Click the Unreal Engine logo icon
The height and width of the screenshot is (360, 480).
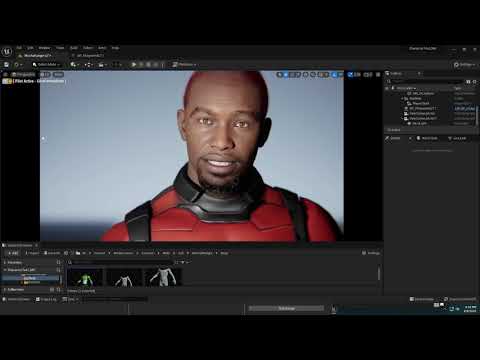[7, 51]
